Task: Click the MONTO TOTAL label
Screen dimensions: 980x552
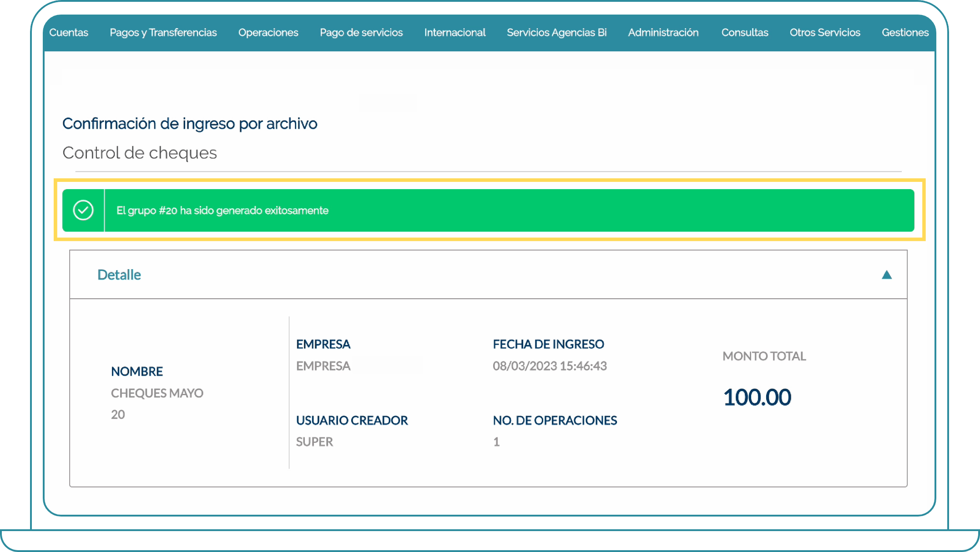Action: (x=764, y=356)
